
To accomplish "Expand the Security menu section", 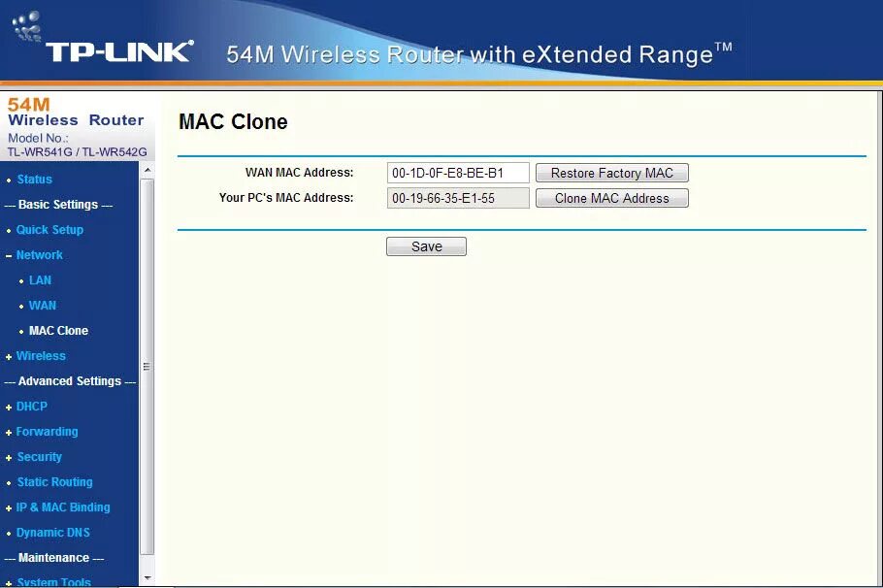I will (39, 457).
